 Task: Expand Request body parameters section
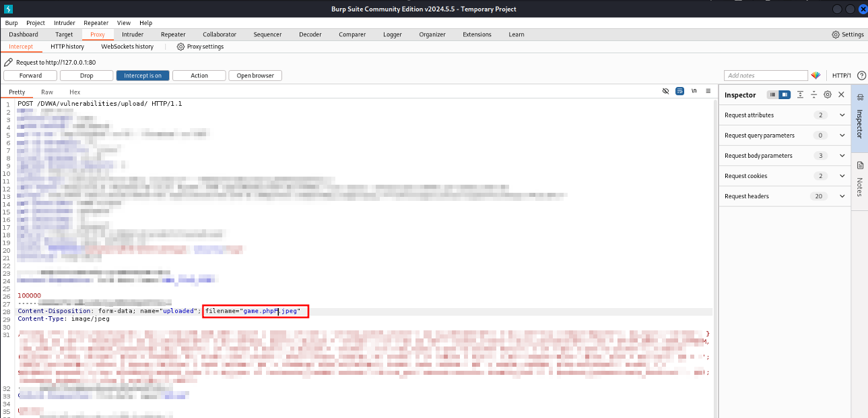click(784, 156)
